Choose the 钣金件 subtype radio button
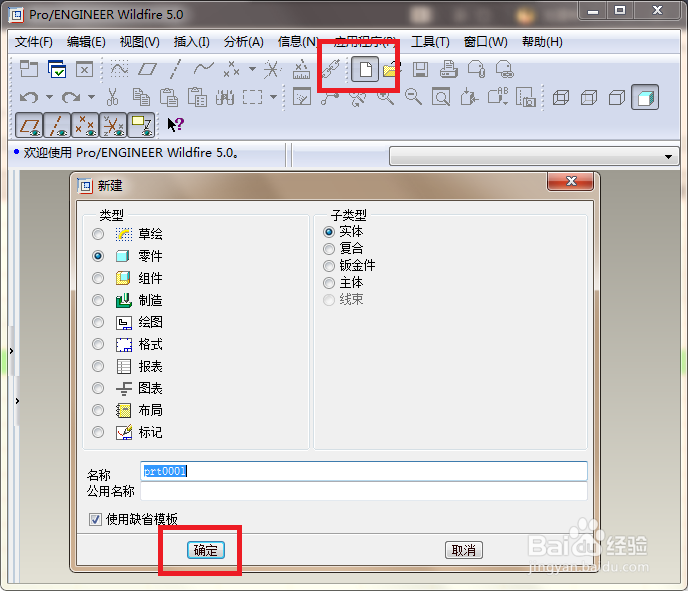This screenshot has height=591, width=688. pyautogui.click(x=329, y=266)
